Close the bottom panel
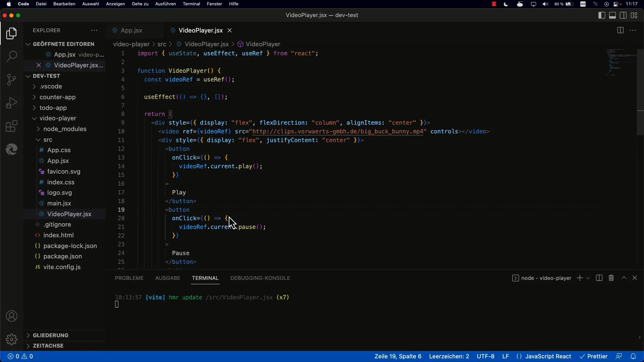This screenshot has width=644, height=362. [x=635, y=278]
